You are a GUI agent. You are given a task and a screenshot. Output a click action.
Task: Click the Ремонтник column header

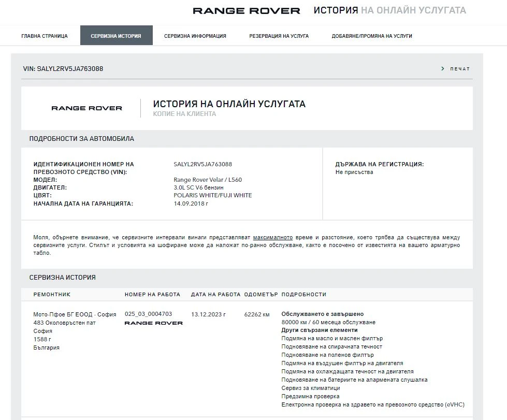(x=52, y=294)
